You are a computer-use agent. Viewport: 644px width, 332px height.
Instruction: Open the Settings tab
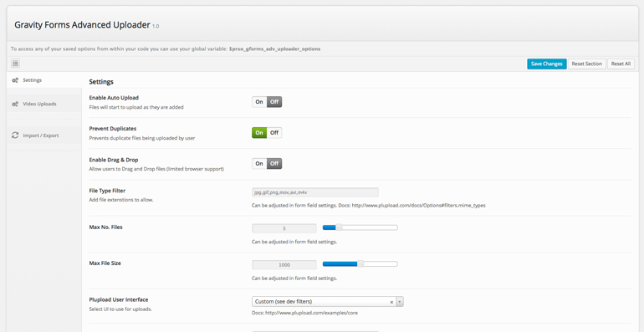(44, 80)
